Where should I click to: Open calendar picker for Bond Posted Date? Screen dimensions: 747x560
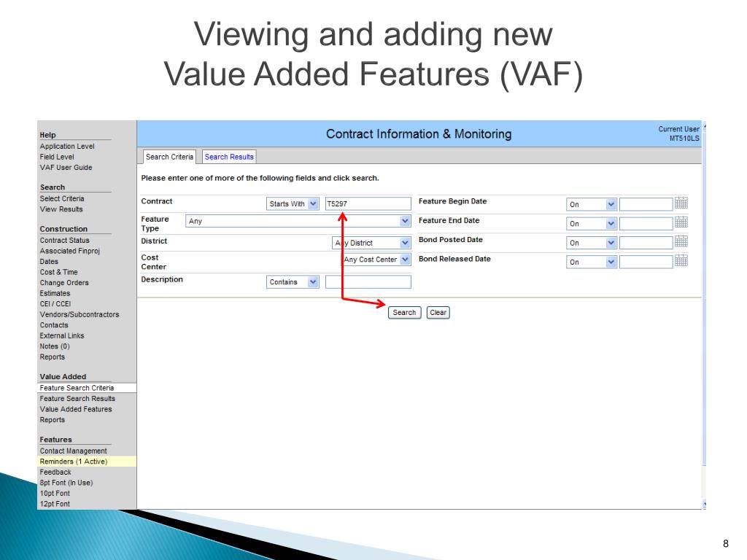coord(681,241)
